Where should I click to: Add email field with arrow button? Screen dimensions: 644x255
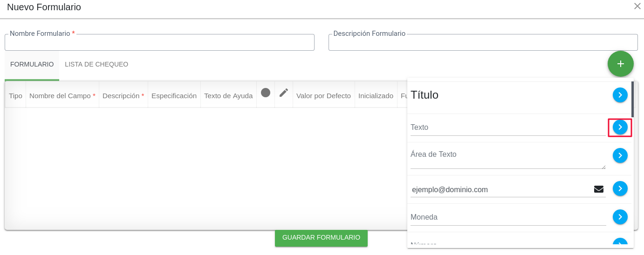pyautogui.click(x=620, y=188)
